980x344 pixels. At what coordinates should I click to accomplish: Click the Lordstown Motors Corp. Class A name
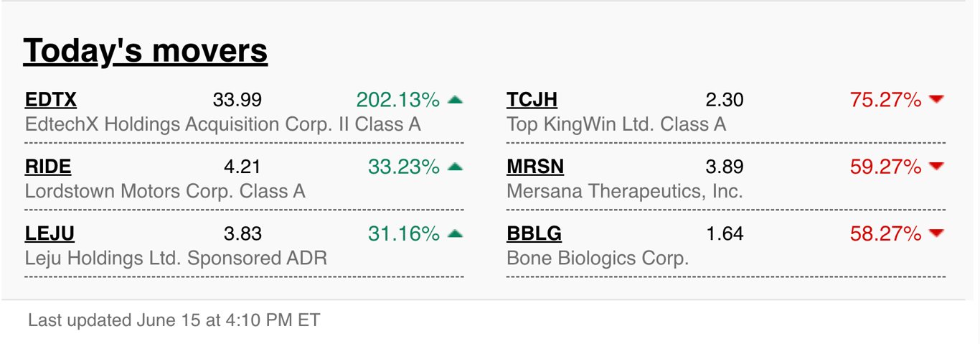[x=165, y=191]
